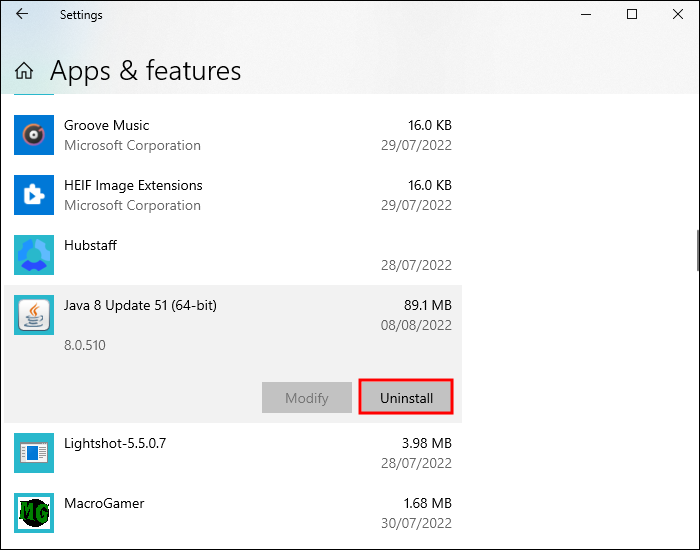Click the Java 8 Update icon
700x550 pixels.
pos(34,315)
